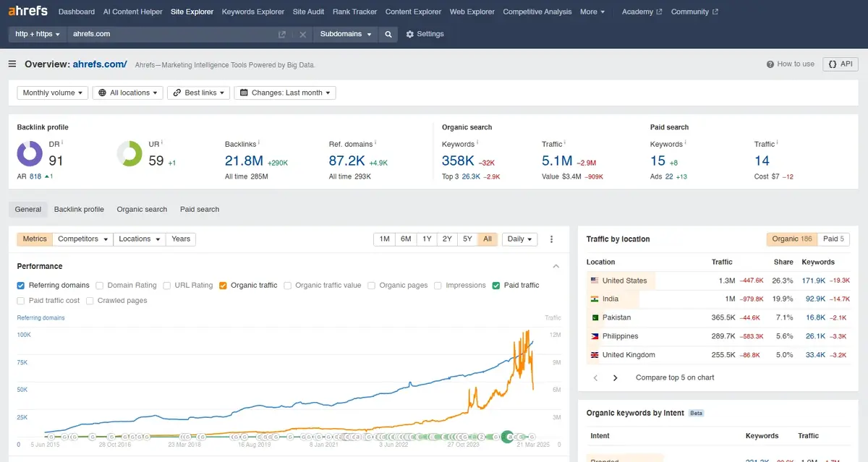Viewport: 868px width, 462px height.
Task: Open Keywords Explorer
Action: (x=253, y=12)
